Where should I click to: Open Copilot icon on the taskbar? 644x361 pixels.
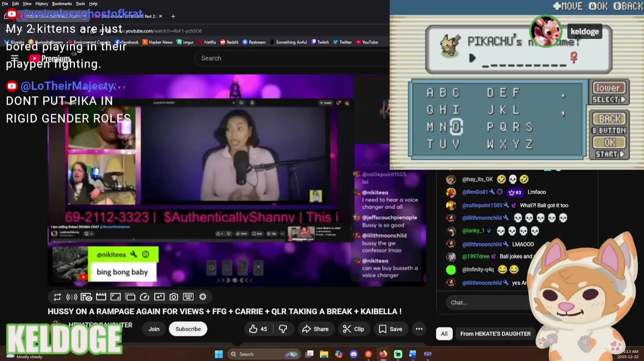click(x=339, y=354)
